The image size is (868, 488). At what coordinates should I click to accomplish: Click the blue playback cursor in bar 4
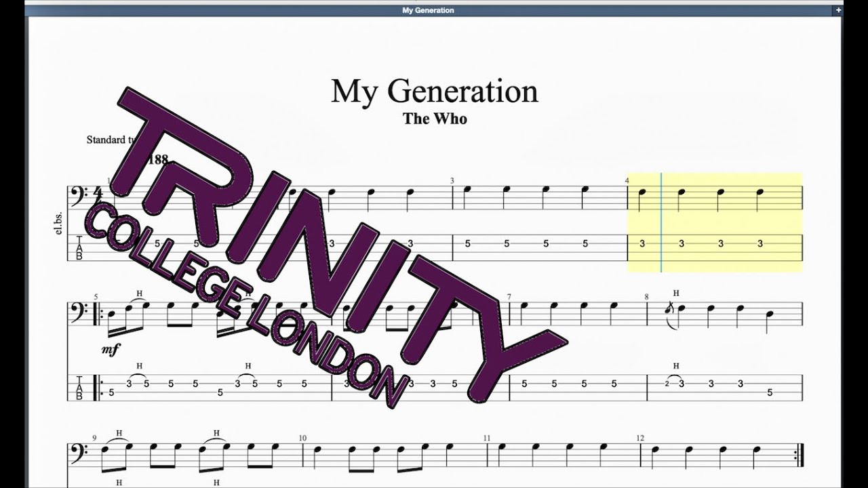point(661,222)
